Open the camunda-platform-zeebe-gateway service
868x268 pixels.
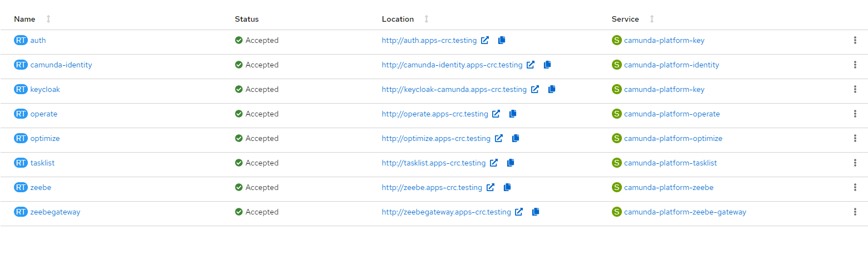tap(685, 212)
